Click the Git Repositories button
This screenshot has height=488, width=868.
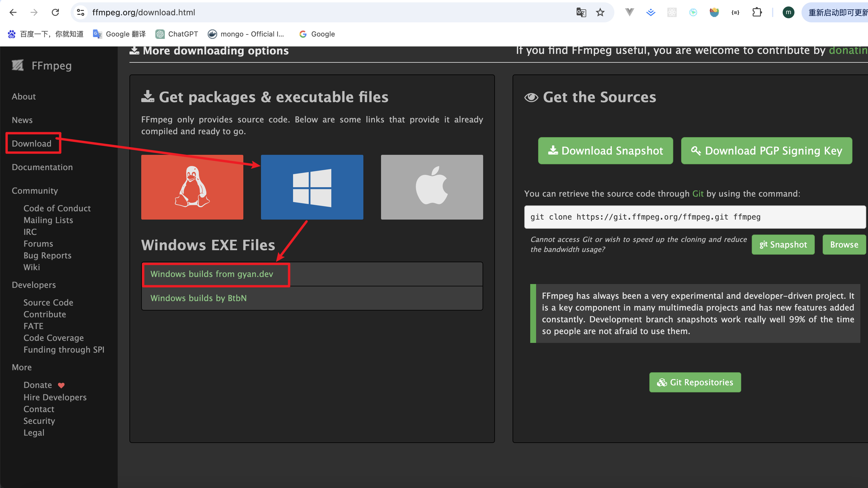click(x=695, y=382)
